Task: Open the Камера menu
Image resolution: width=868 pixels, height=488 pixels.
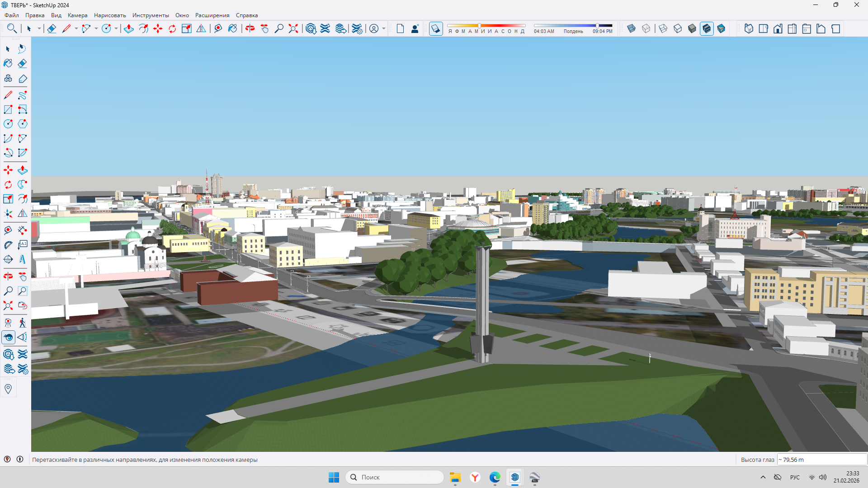Action: (77, 15)
